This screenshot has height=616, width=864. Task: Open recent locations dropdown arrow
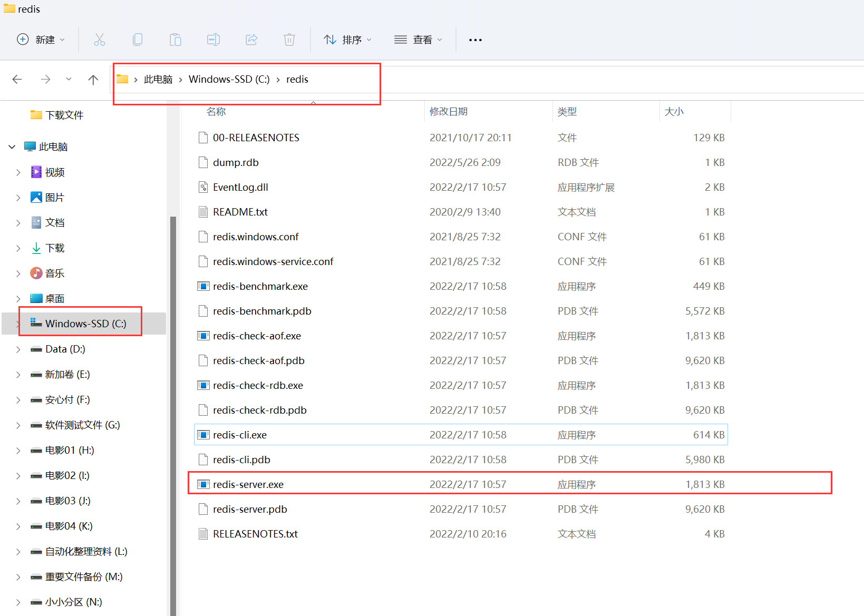tap(69, 80)
